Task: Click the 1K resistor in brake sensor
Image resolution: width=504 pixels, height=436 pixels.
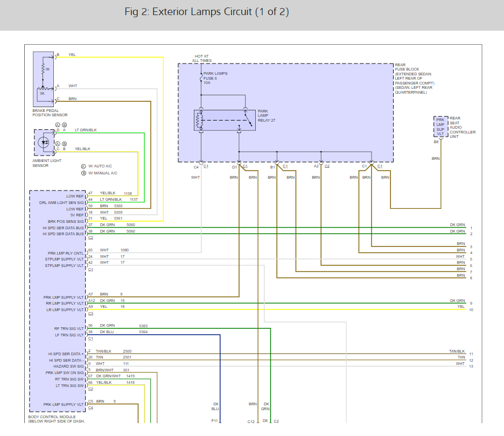Action: coord(43,68)
